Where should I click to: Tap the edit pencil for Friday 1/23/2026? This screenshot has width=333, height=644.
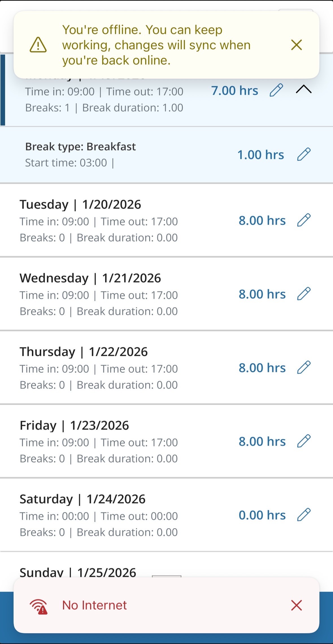pos(304,441)
